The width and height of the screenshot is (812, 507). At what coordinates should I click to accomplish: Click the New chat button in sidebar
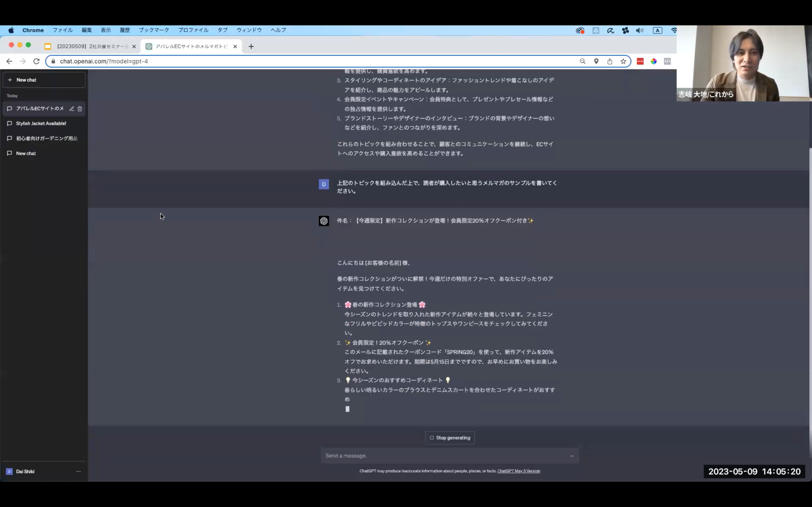click(x=44, y=80)
